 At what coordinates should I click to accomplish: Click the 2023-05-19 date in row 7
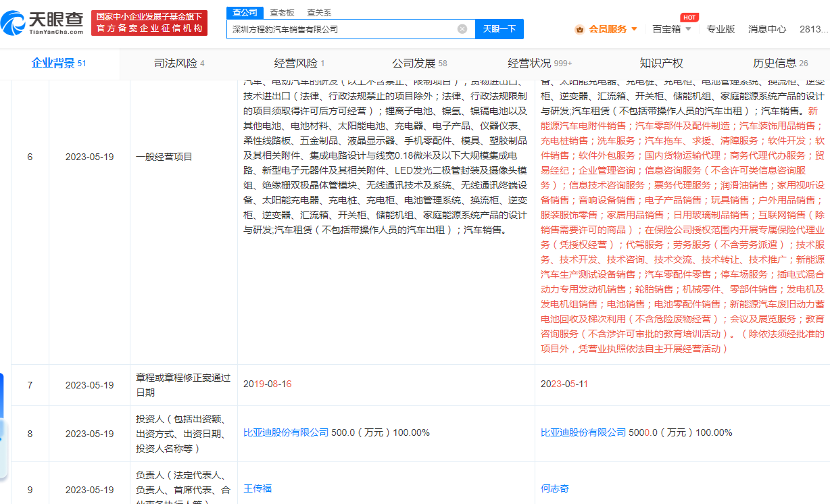coord(89,385)
